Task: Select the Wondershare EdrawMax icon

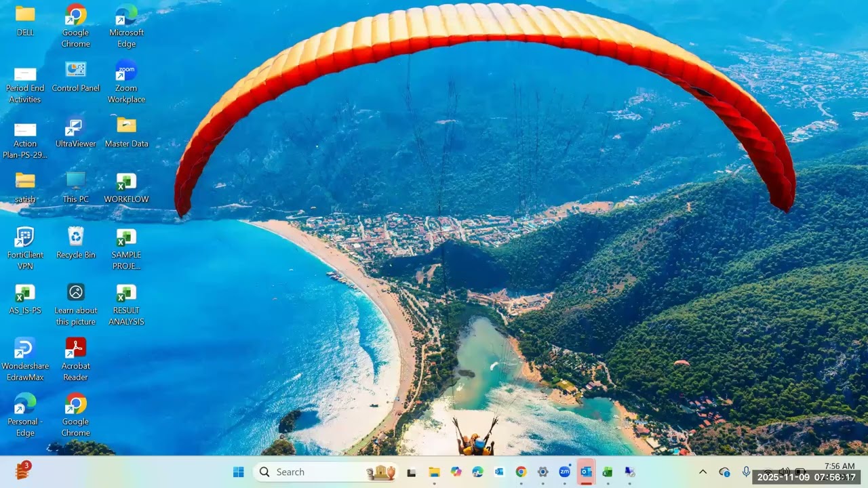Action: [25, 360]
